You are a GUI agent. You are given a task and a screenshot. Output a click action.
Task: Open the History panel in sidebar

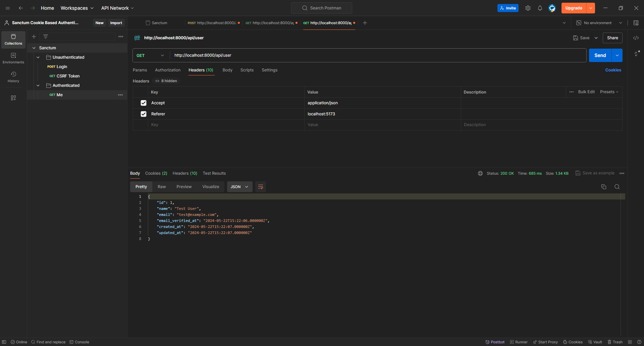pyautogui.click(x=13, y=76)
